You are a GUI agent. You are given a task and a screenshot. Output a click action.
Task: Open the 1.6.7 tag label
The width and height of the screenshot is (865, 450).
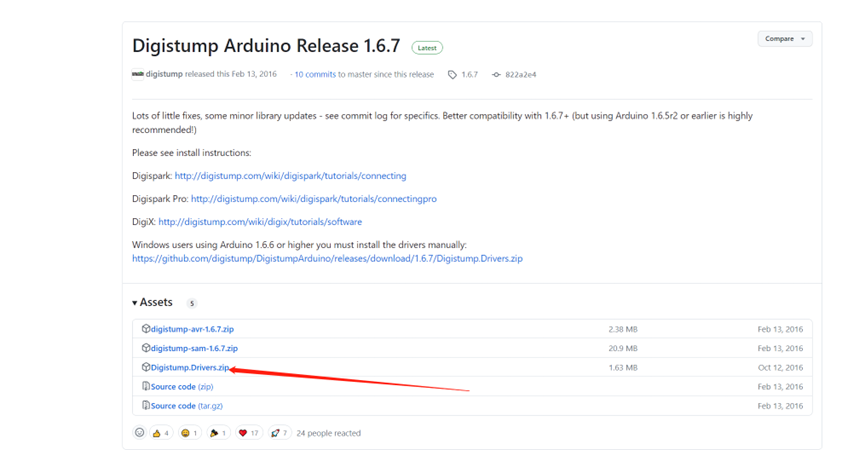point(469,74)
